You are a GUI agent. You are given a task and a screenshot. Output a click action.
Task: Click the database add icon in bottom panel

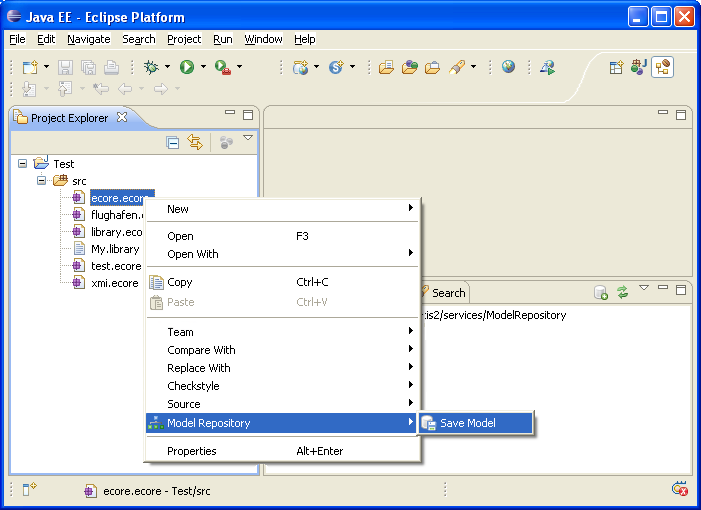[601, 293]
